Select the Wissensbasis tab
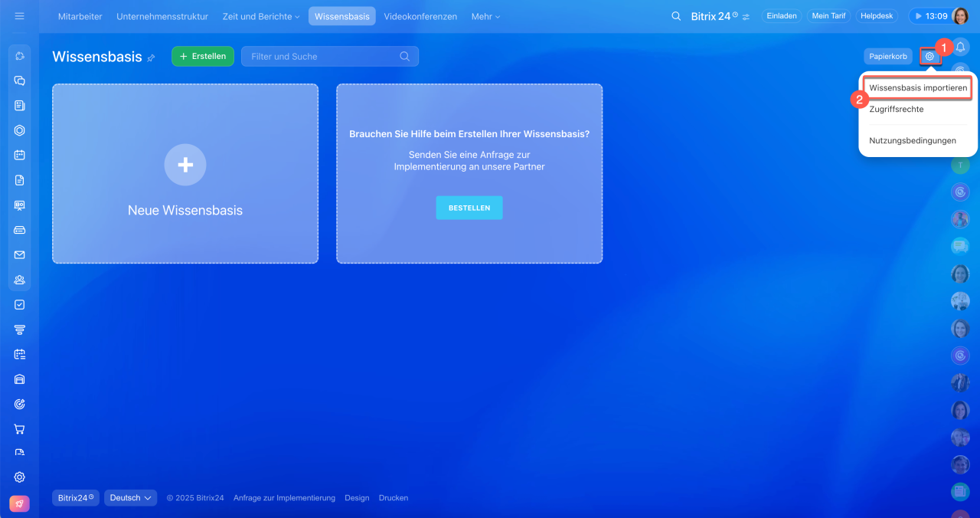 pos(342,16)
